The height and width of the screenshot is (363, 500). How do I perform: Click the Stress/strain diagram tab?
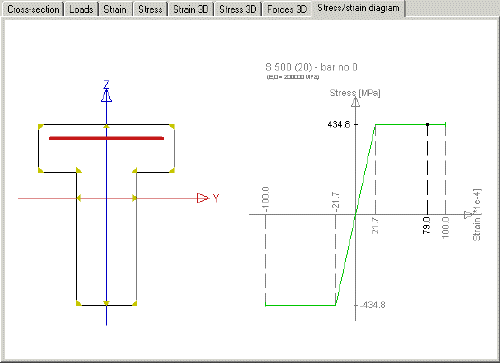(x=358, y=8)
